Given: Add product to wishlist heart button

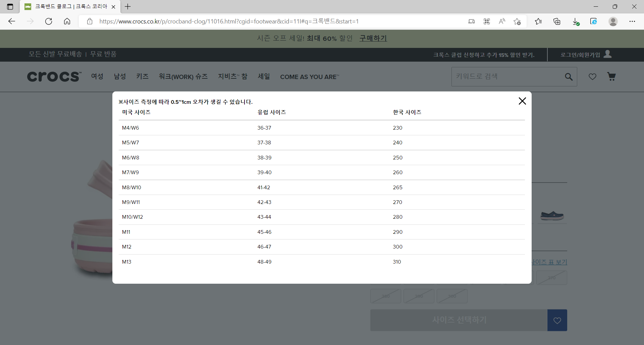Looking at the screenshot, I should point(557,320).
